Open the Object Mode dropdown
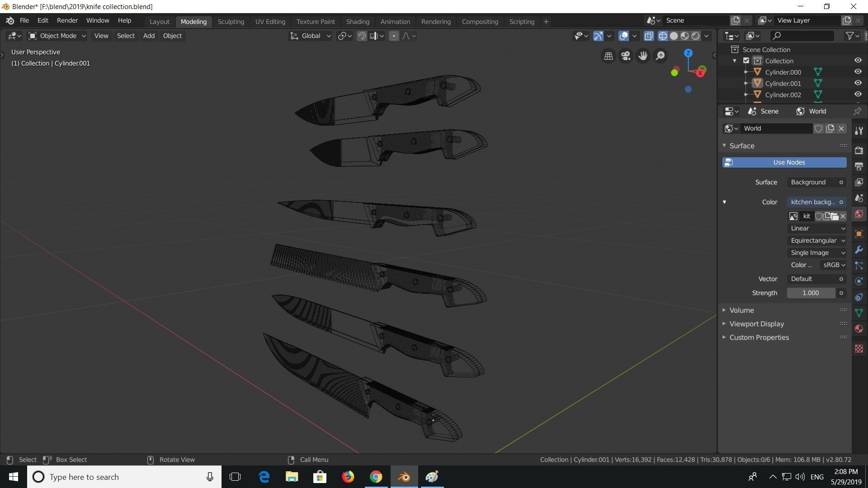 [x=57, y=36]
